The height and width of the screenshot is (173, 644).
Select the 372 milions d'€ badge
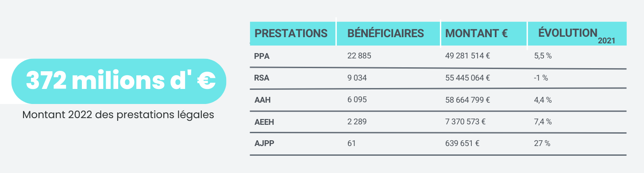(120, 81)
